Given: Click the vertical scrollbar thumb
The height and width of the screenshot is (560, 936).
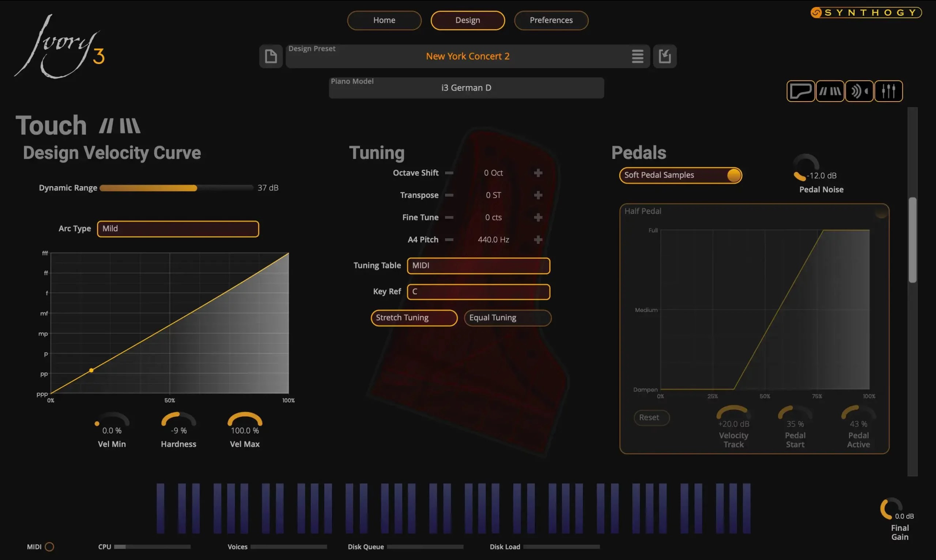Looking at the screenshot, I should (x=912, y=240).
